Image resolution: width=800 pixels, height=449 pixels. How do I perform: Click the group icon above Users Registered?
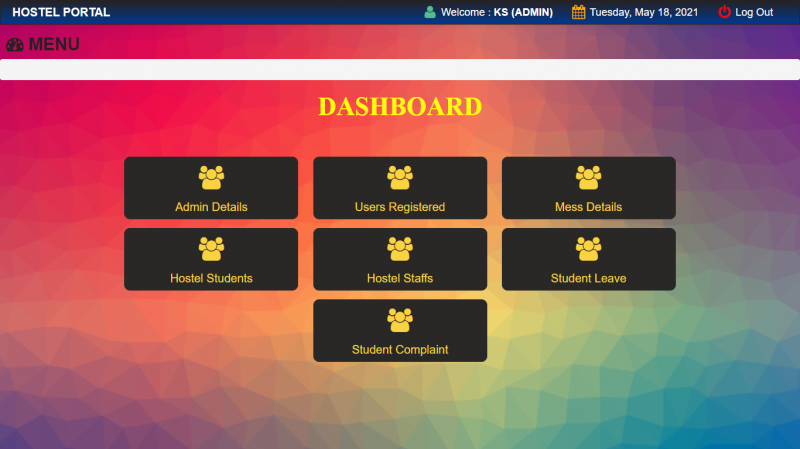click(x=400, y=178)
